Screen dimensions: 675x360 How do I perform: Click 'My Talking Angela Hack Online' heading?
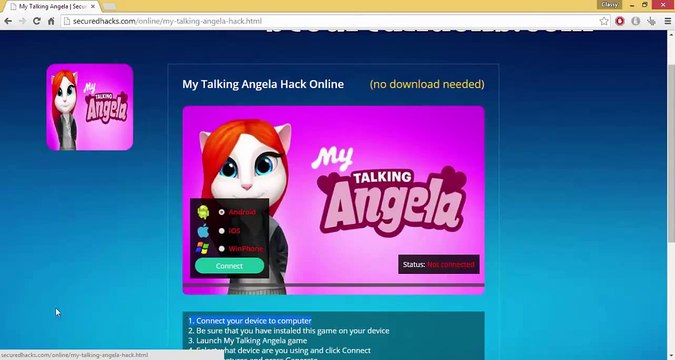pyautogui.click(x=263, y=84)
